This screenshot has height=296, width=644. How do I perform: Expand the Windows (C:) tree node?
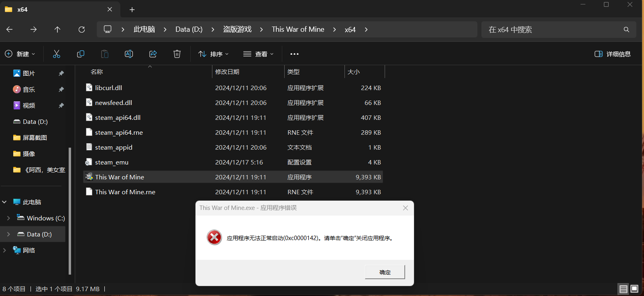tap(8, 218)
